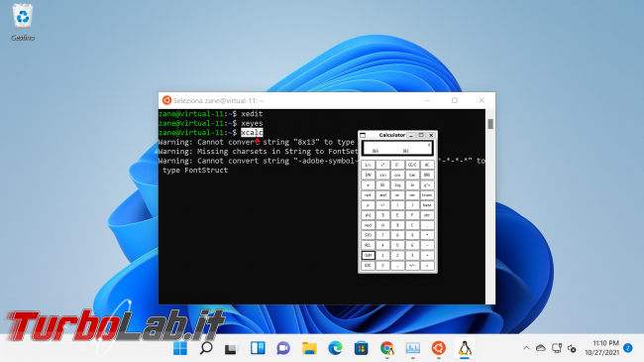Click the 5 digit key

[397, 245]
